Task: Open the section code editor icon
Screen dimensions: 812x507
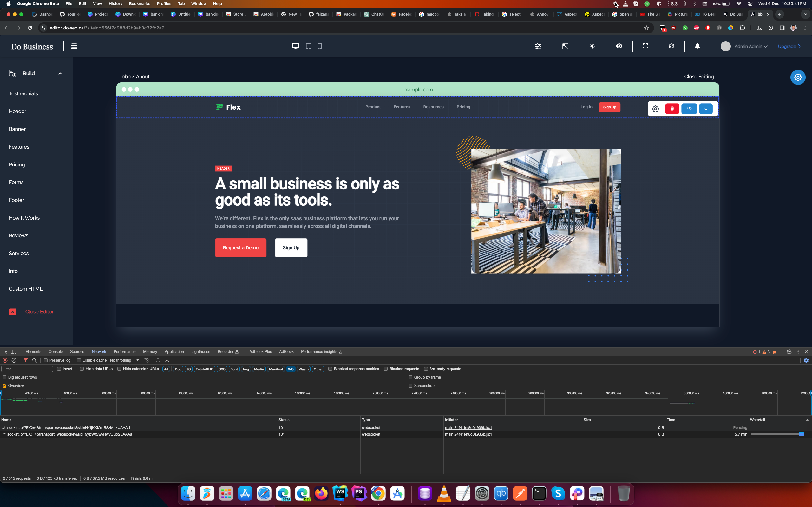Action: (689, 109)
